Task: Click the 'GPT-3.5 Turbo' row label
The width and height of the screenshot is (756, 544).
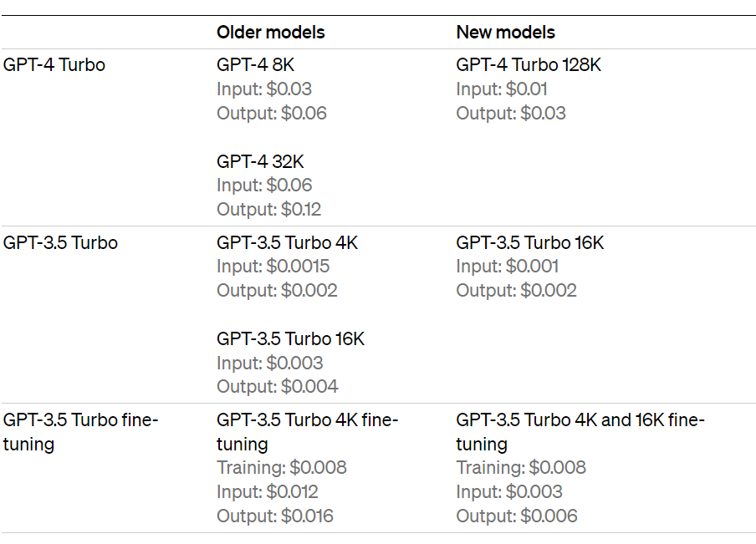Action: click(60, 243)
